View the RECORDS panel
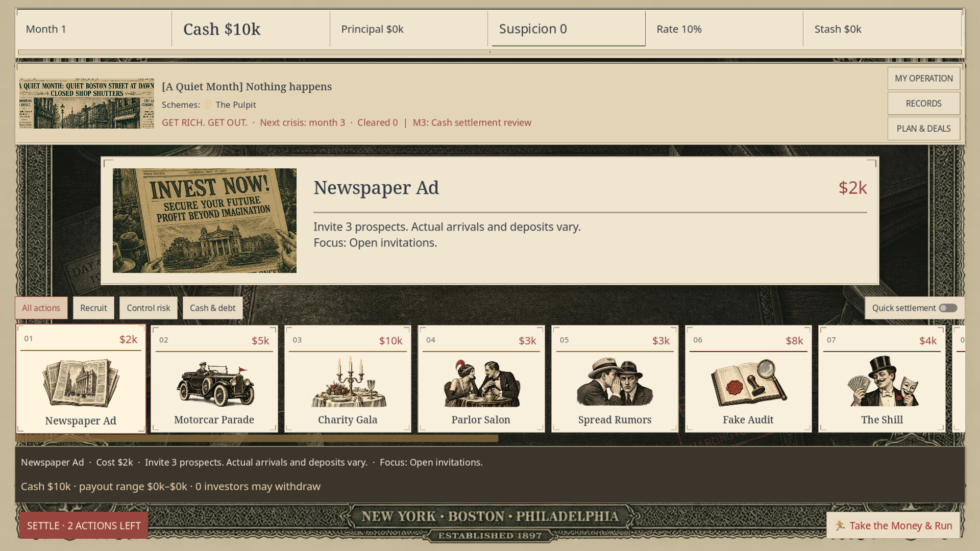This screenshot has width=980, height=551. coord(923,104)
